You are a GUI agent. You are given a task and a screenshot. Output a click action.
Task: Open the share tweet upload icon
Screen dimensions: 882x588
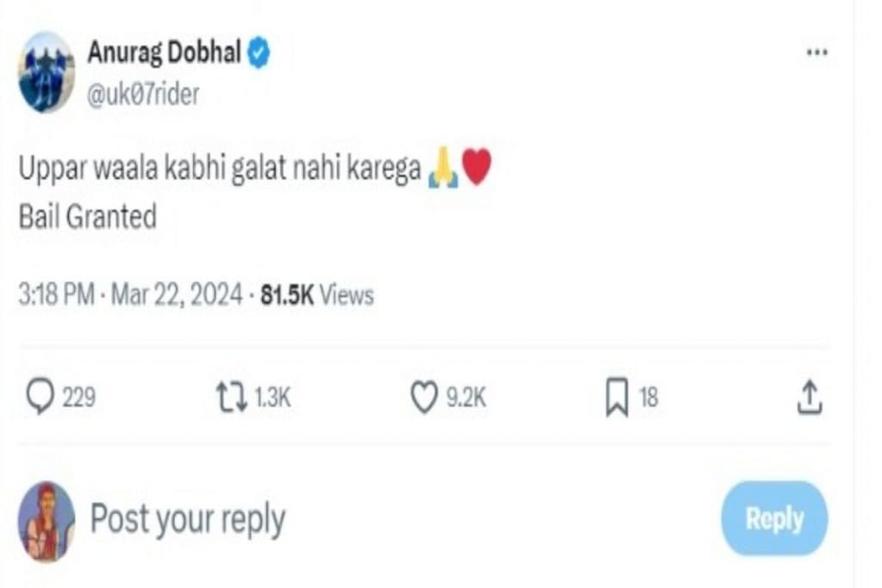pyautogui.click(x=809, y=398)
